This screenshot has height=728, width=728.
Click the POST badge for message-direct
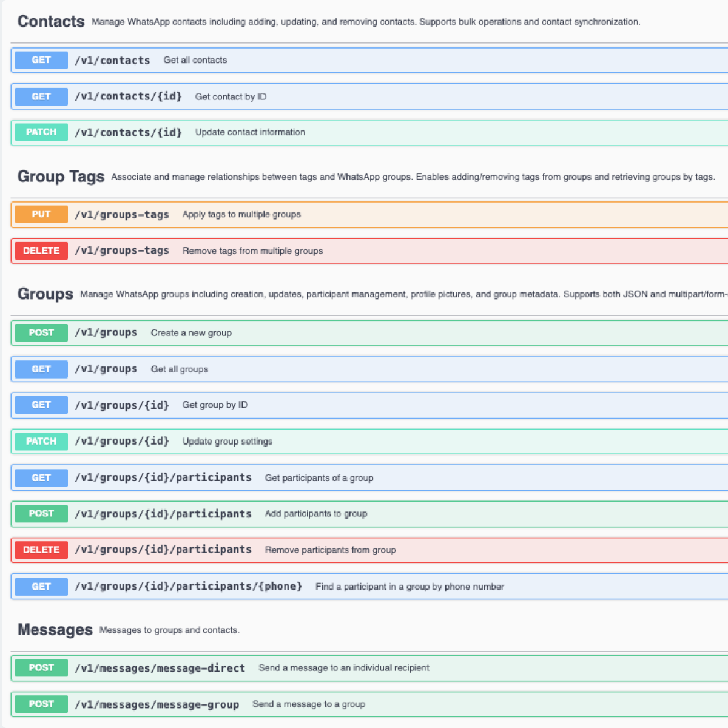[41, 667]
